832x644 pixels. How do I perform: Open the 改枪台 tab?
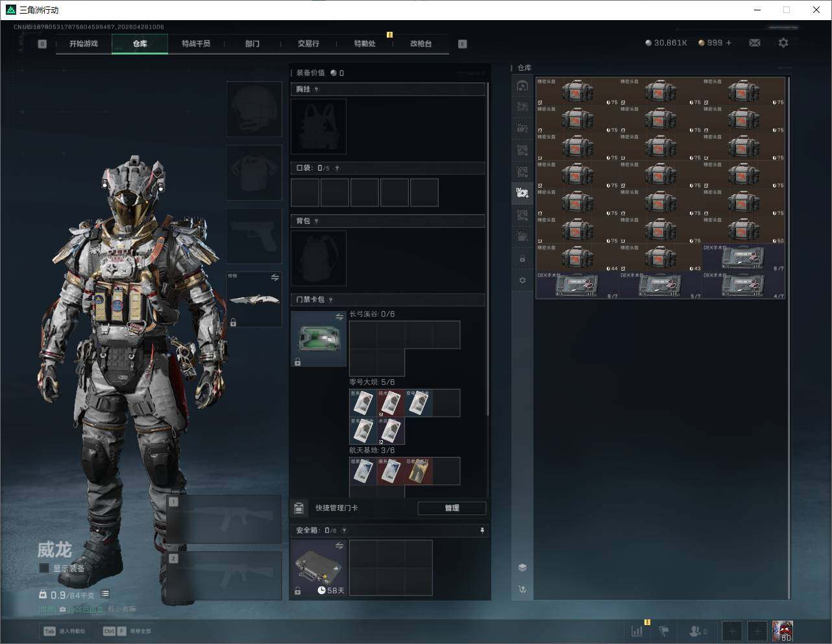click(x=421, y=43)
